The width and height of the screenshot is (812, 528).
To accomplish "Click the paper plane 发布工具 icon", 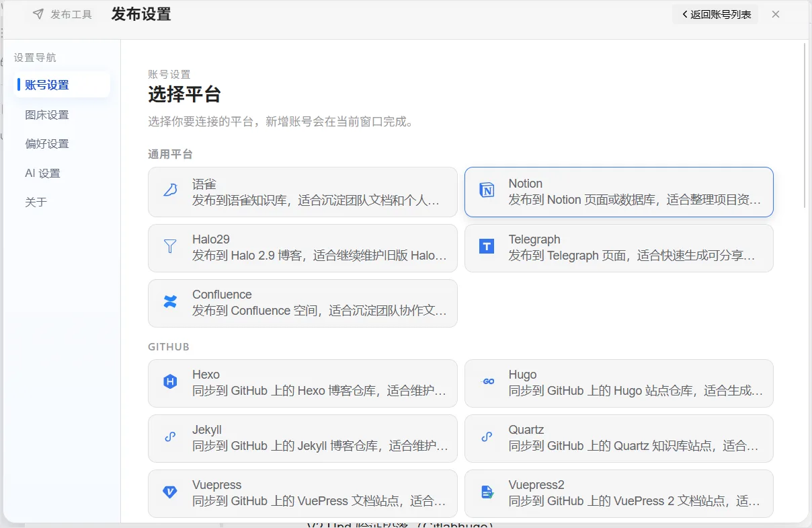I will (38, 14).
